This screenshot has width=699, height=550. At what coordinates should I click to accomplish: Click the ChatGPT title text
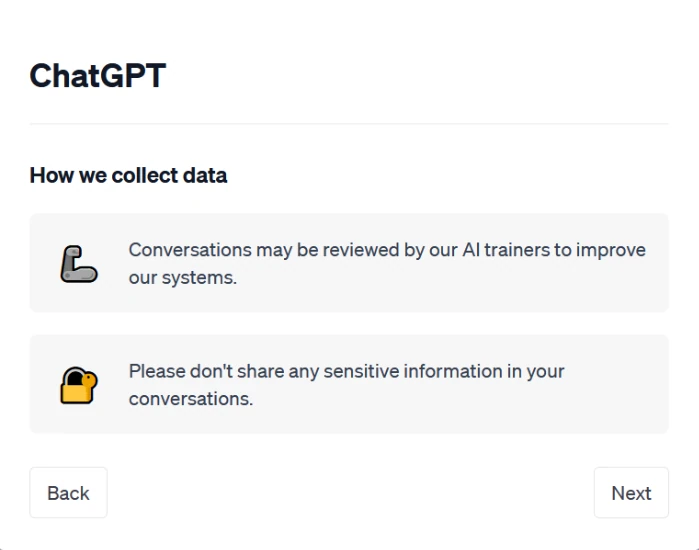click(98, 76)
